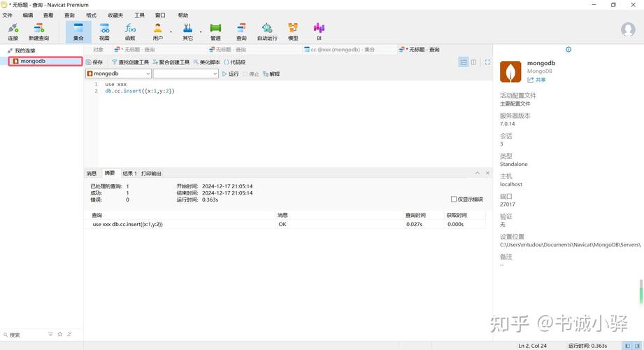Open the 函数 (Function) toolbar icon
The image size is (644, 350).
(130, 31)
